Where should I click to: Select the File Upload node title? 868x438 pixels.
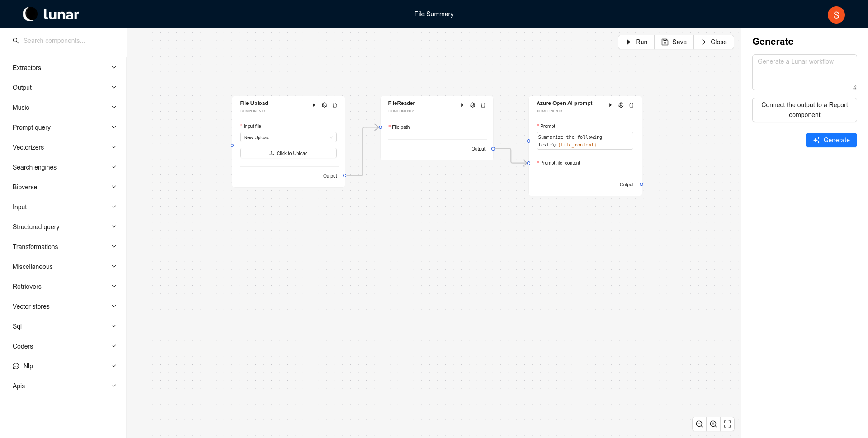point(254,103)
